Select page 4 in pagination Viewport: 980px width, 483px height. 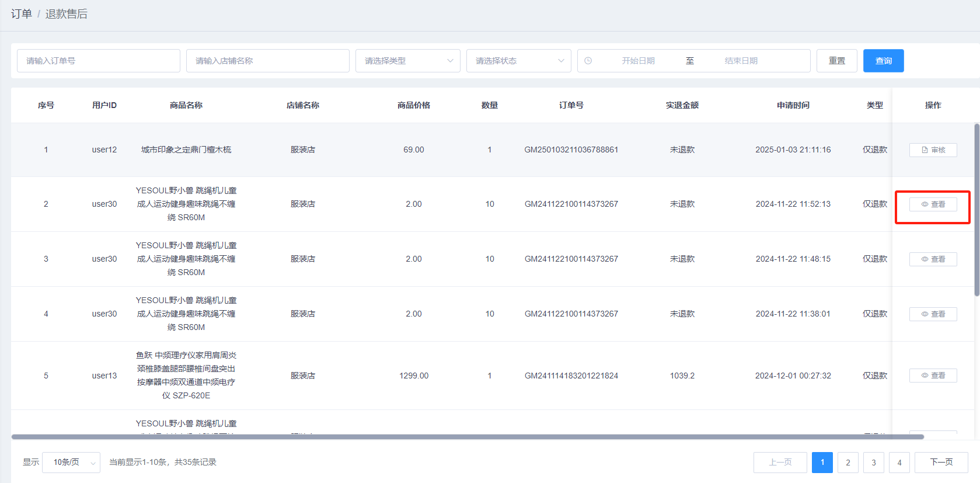tap(899, 463)
